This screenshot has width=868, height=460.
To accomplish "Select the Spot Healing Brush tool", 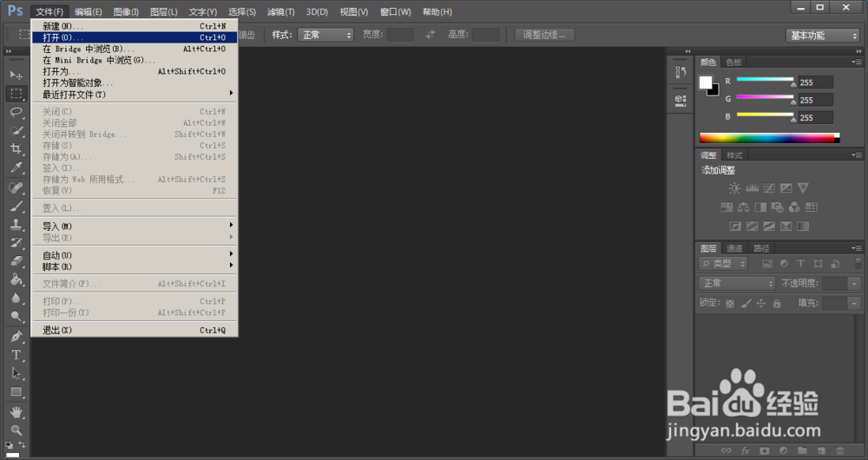I will [16, 188].
